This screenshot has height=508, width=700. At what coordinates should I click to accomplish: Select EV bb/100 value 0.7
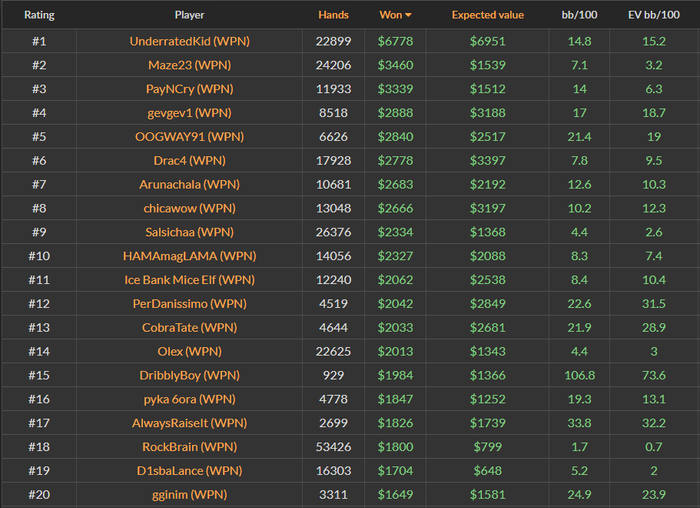[654, 447]
